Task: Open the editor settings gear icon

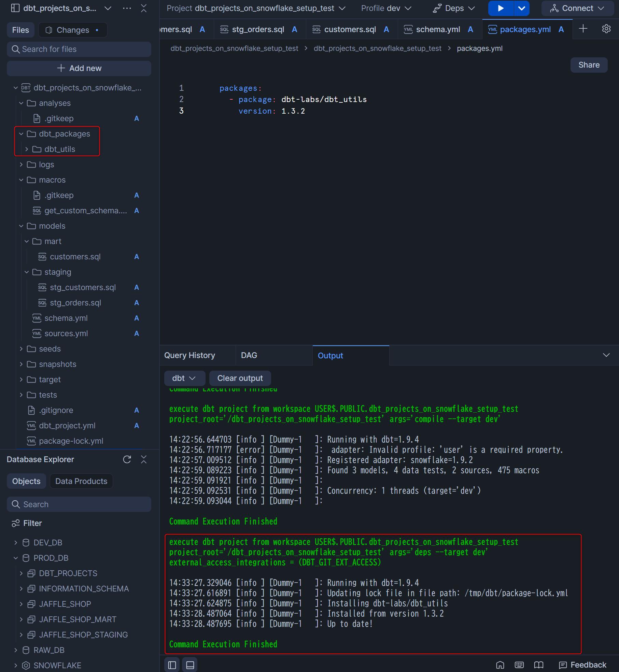Action: (606, 29)
